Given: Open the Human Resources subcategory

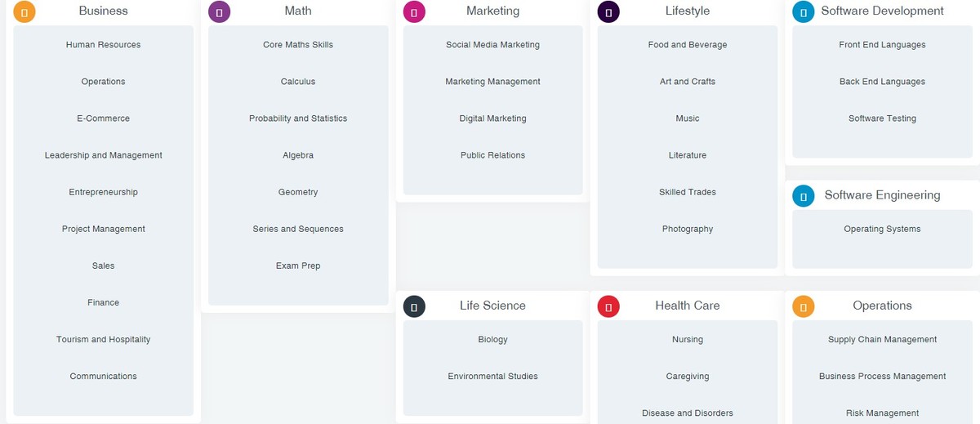Looking at the screenshot, I should 104,45.
